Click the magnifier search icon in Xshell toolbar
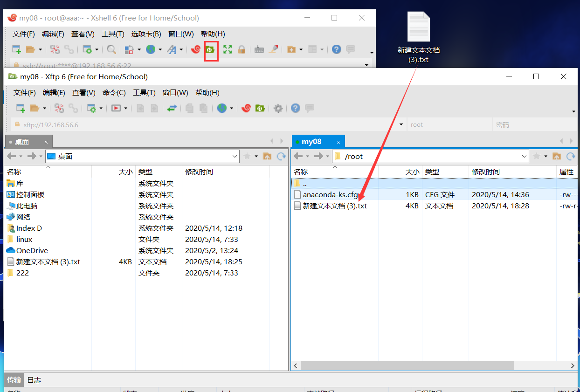 tap(111, 49)
